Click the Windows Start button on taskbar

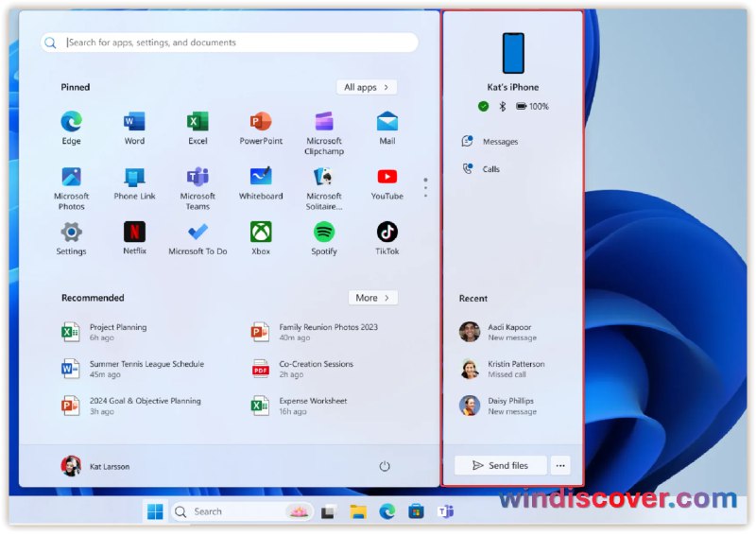click(155, 511)
